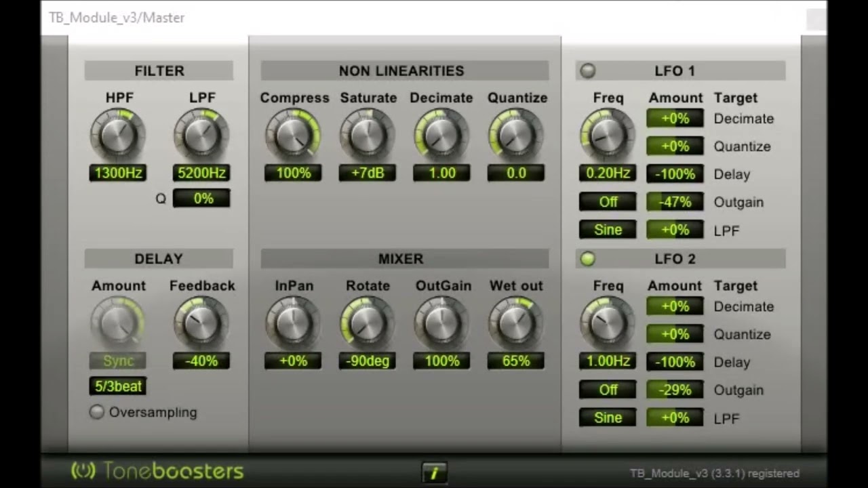Click the Compress knob
Viewport: 868px width, 488px height.
tap(293, 135)
